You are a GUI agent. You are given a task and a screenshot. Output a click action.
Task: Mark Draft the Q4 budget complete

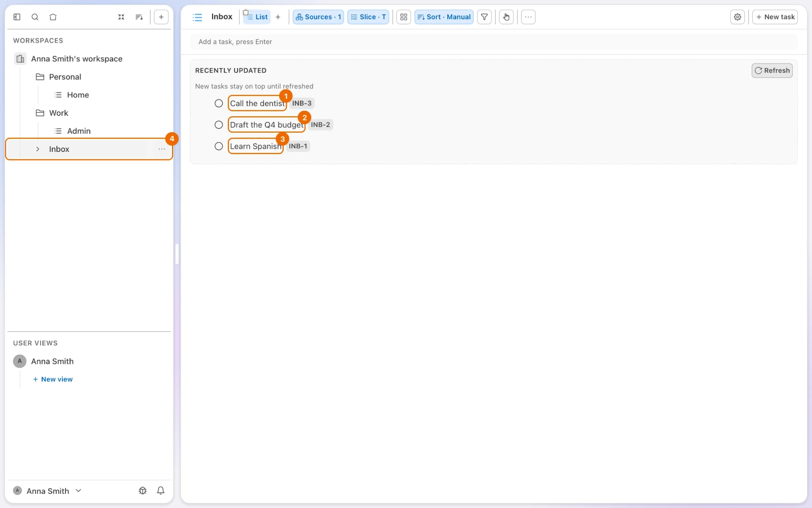(219, 125)
